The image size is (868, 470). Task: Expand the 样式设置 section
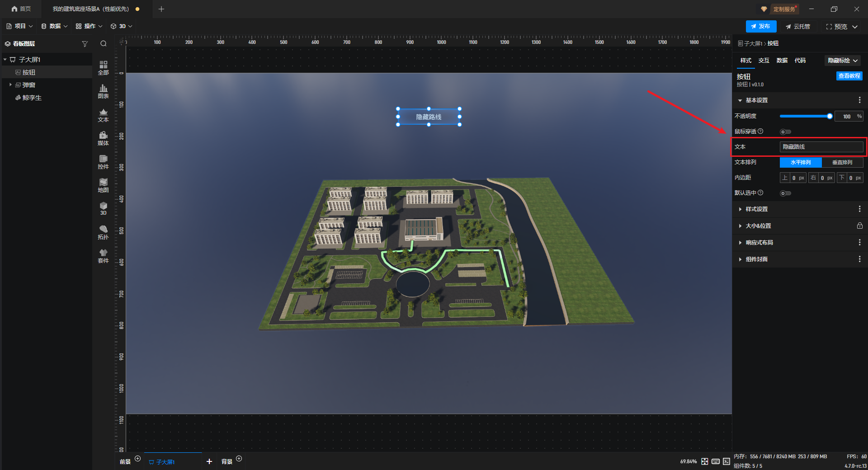756,209
